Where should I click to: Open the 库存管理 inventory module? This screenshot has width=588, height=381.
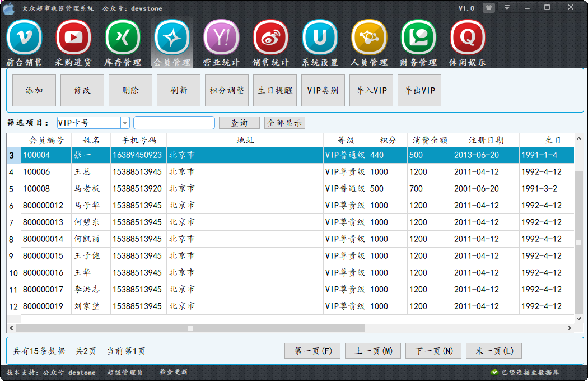click(123, 43)
